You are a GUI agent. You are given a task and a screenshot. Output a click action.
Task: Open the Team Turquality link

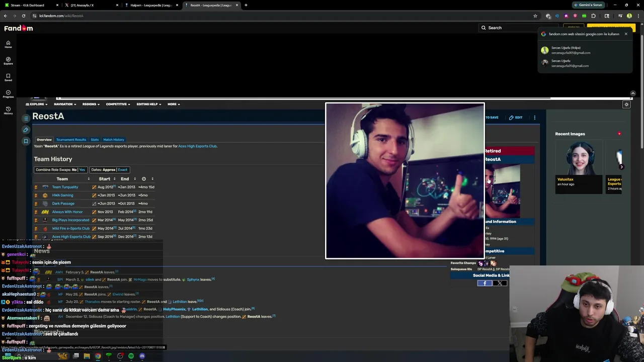click(x=65, y=187)
